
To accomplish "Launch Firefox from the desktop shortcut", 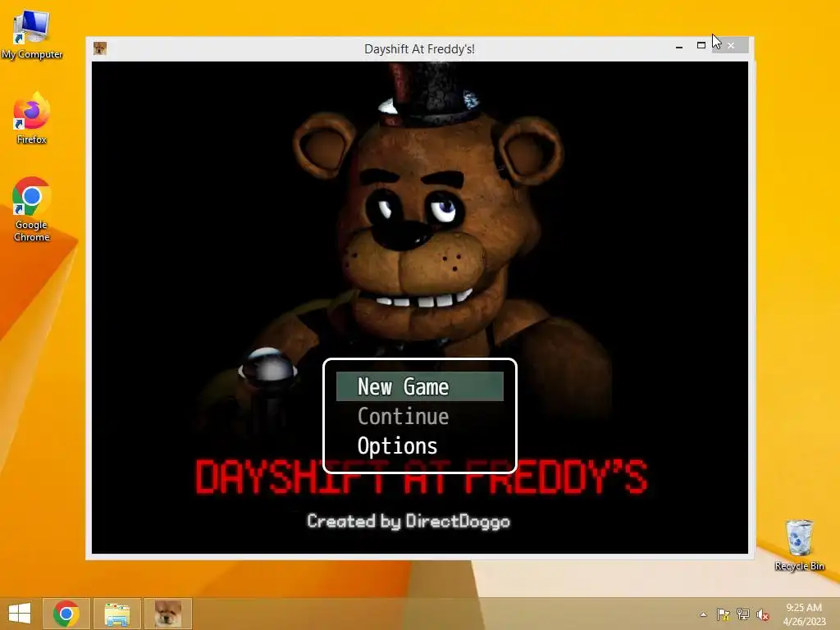I will 32,120.
